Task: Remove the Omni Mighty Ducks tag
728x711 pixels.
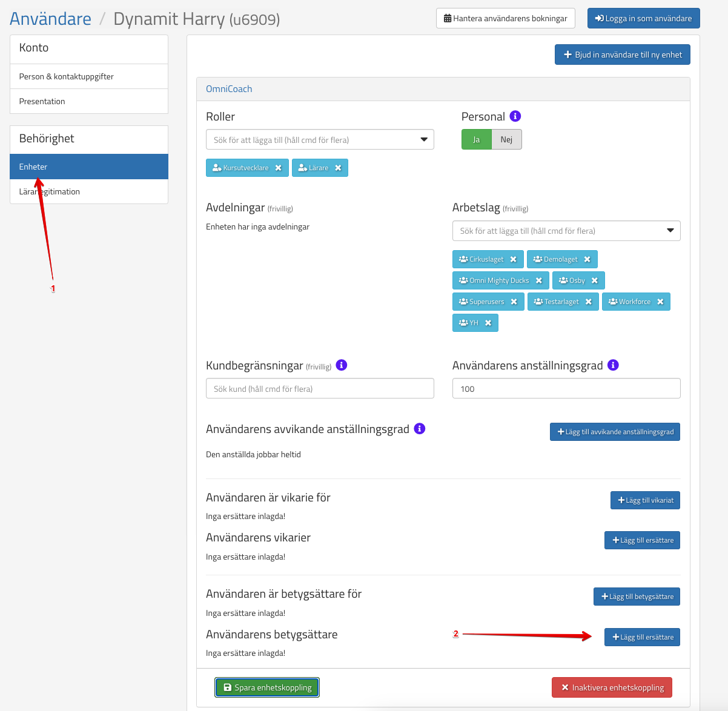Action: 538,280
